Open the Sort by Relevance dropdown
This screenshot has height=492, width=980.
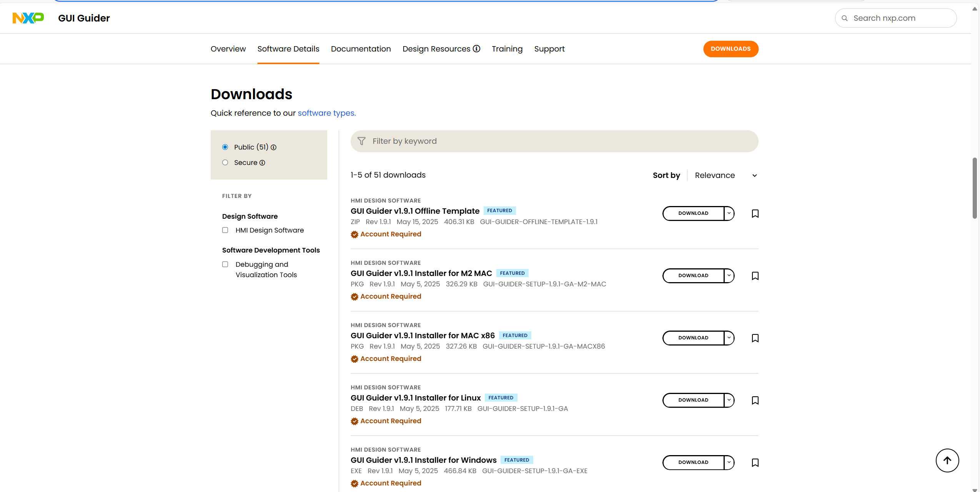pyautogui.click(x=726, y=175)
